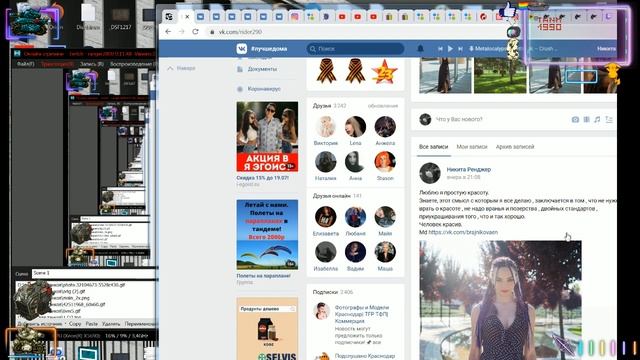Open friend Stason's avatar

(385, 162)
